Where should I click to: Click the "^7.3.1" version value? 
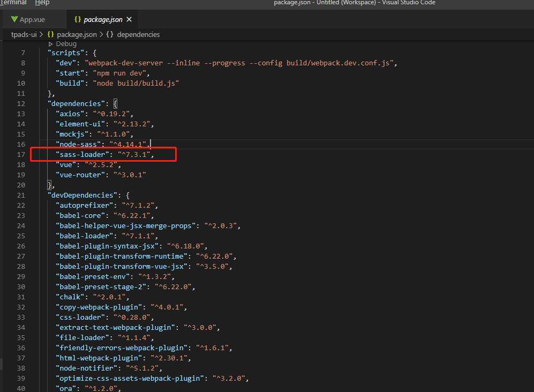tap(134, 155)
